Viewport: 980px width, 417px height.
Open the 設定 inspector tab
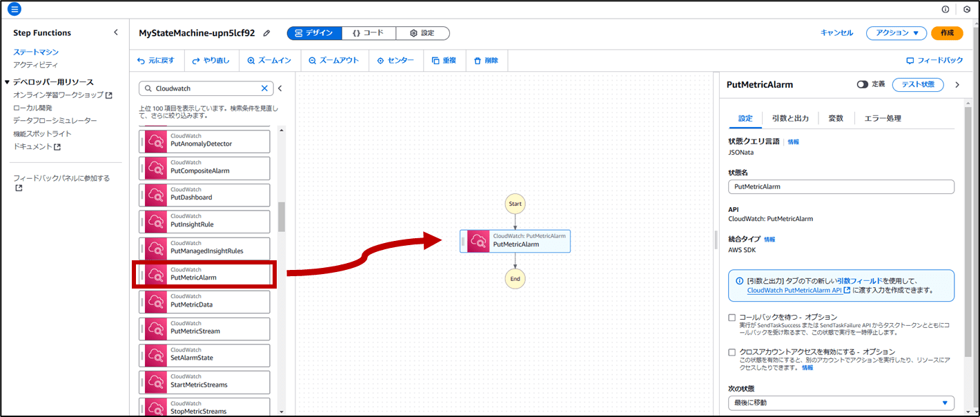point(745,118)
